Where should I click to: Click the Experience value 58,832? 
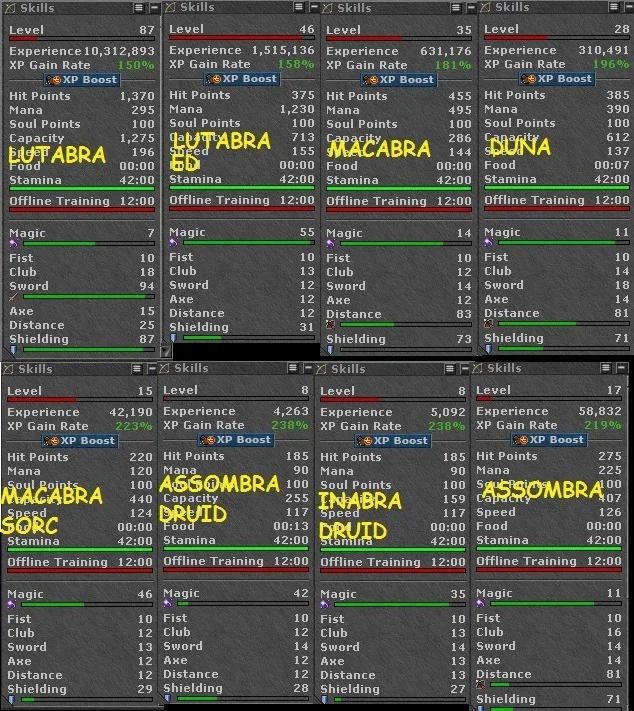[600, 411]
